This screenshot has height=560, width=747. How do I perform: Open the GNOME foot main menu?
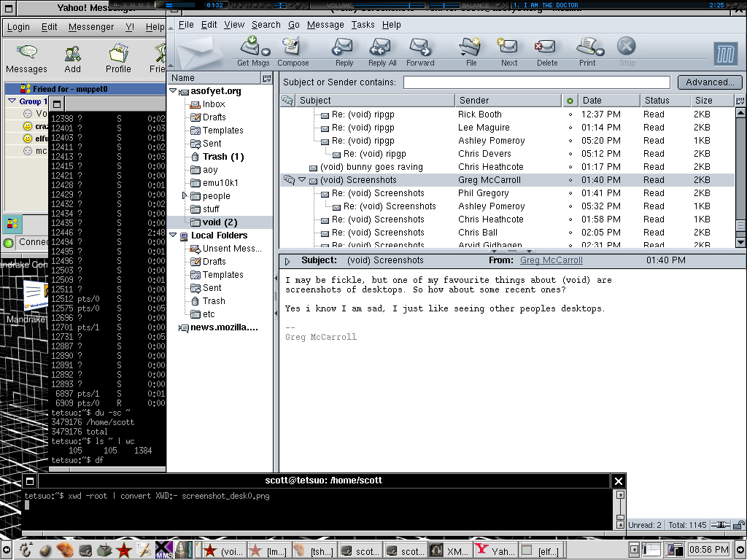tap(26, 550)
